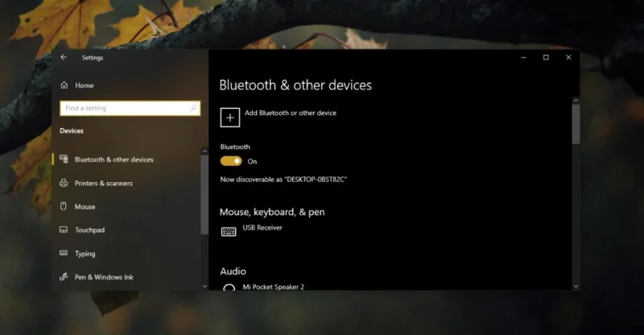Image resolution: width=644 pixels, height=335 pixels.
Task: Open Printers & scanners settings
Action: coord(104,184)
